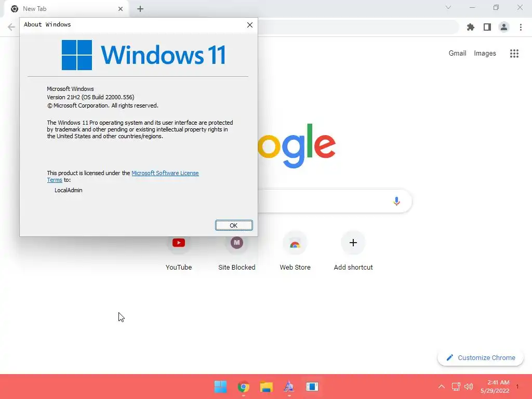The width and height of the screenshot is (532, 399).
Task: Click the 'Version 21H2 (OS Build 22000.556)' text
Action: click(90, 97)
